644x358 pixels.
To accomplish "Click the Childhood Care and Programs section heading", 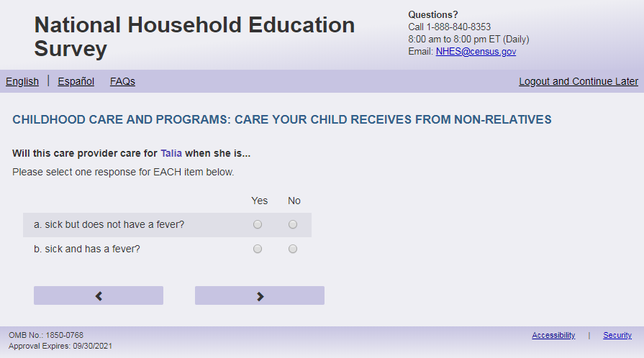I will click(x=282, y=119).
